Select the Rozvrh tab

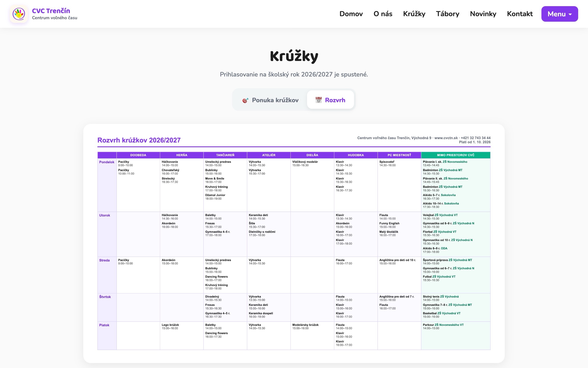tap(330, 100)
